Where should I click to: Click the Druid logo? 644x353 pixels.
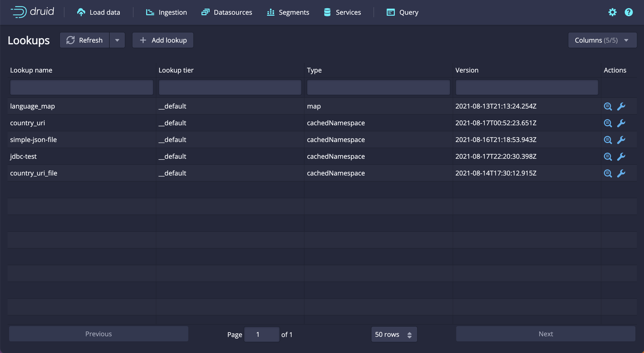tap(32, 12)
